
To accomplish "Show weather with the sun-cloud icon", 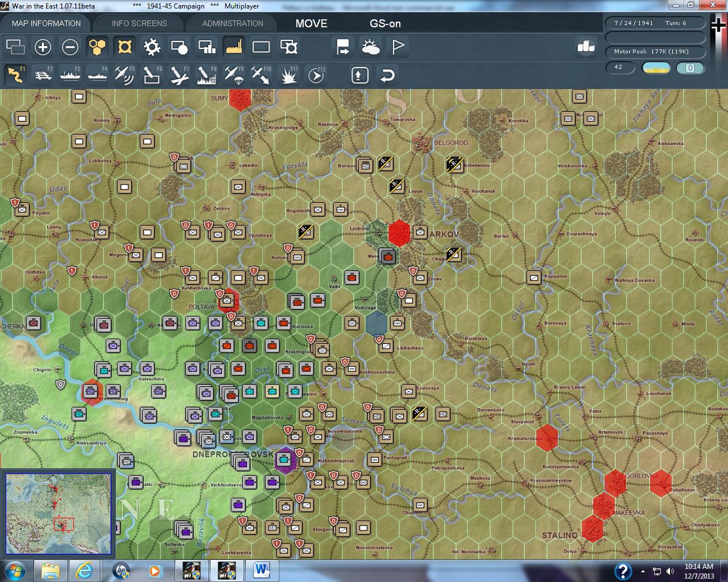I will [370, 47].
